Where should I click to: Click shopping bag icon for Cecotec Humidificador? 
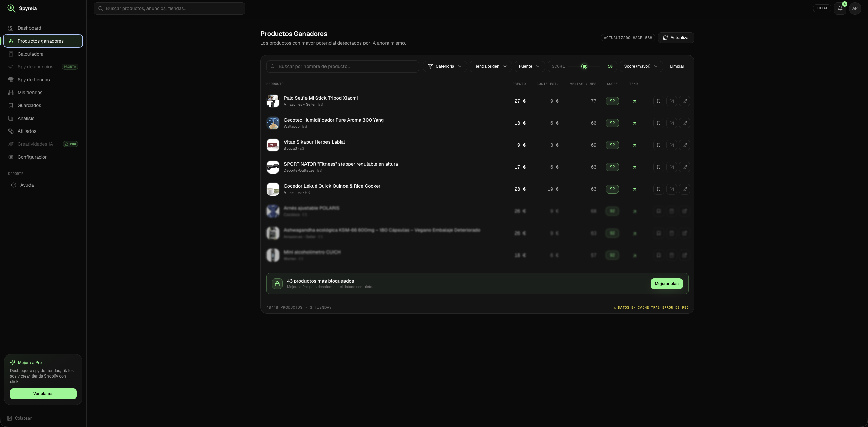coord(671,123)
